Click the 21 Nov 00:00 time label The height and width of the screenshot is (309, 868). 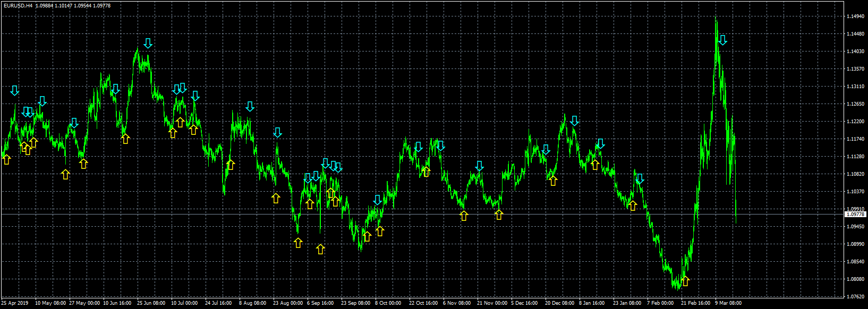tap(492, 303)
